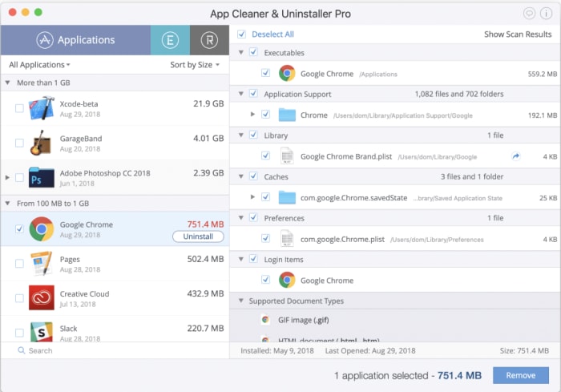Screen dimensions: 561x392
Task: Open the Sort by Size dropdown
Action: 195,65
